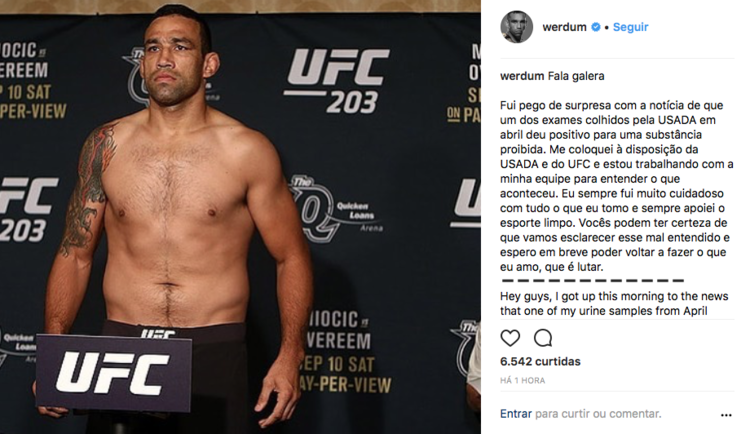Open the three-dot more options menu
The width and height of the screenshot is (750, 434).
tap(726, 415)
